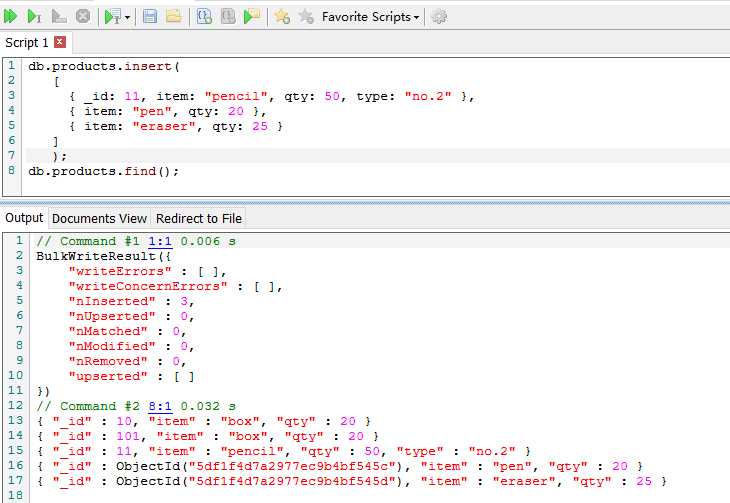Follow the 1:1 link in Command #1

tap(160, 241)
